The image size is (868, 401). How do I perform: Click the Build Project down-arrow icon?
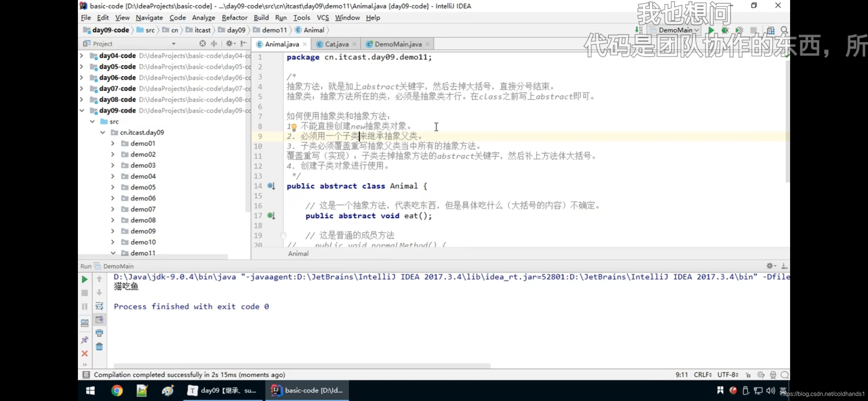pyautogui.click(x=639, y=30)
